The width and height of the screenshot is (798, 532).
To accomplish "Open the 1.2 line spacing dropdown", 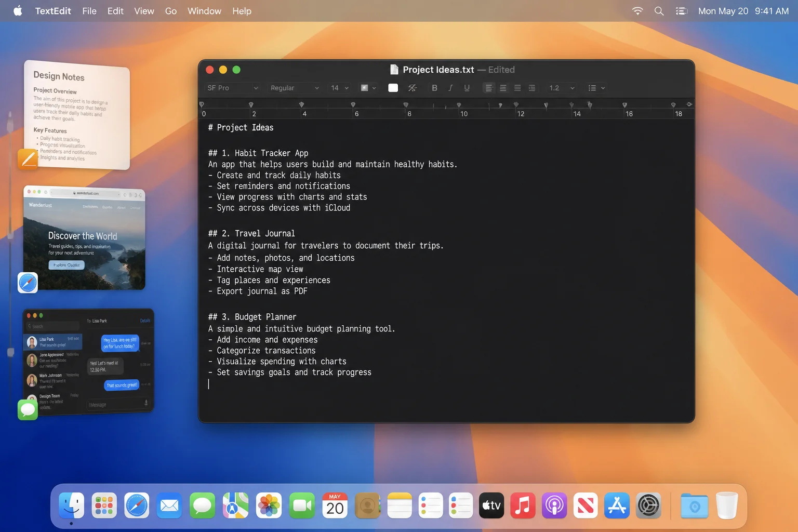I will coord(562,88).
